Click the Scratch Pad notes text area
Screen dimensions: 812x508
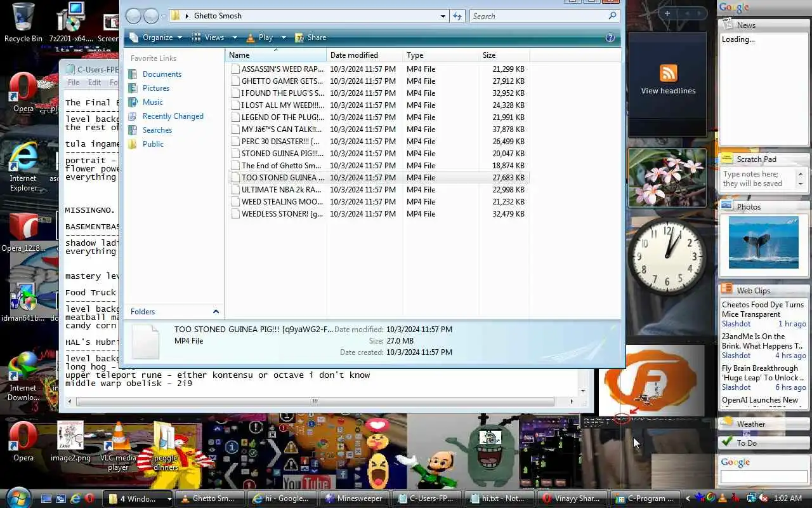click(759, 179)
